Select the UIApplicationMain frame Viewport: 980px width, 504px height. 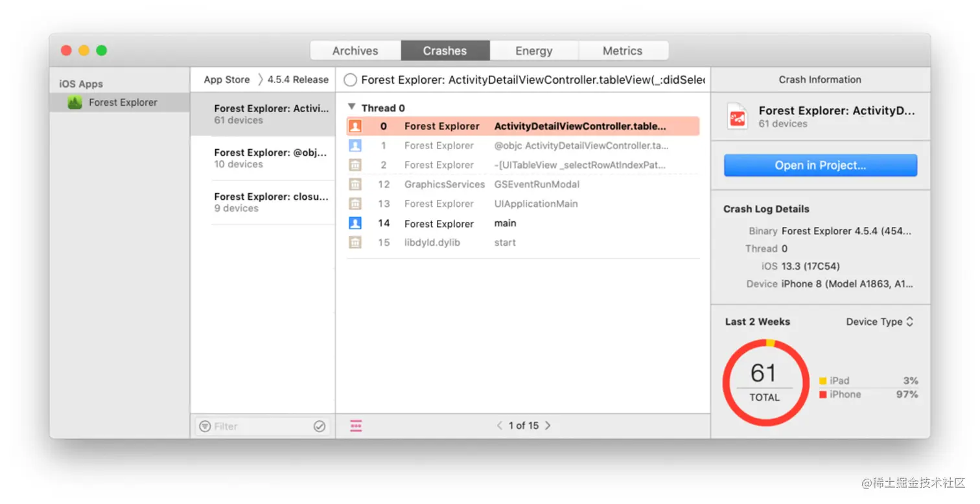point(523,204)
